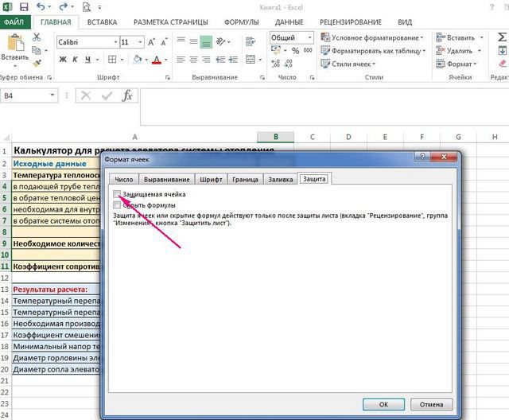Enable the "Защищаемая ячейка" checkbox

point(118,194)
